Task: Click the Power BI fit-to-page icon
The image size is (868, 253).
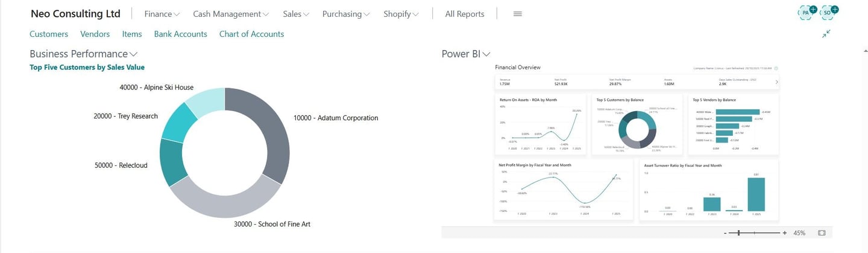Action: pyautogui.click(x=822, y=232)
